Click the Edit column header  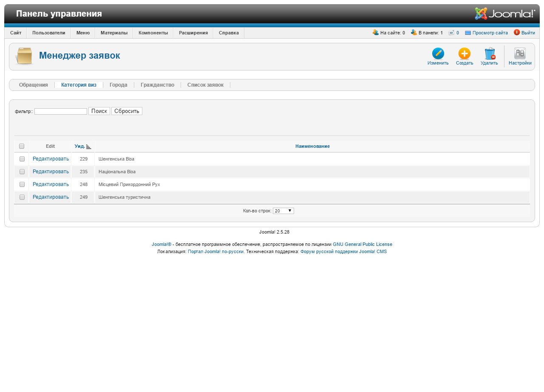50,146
